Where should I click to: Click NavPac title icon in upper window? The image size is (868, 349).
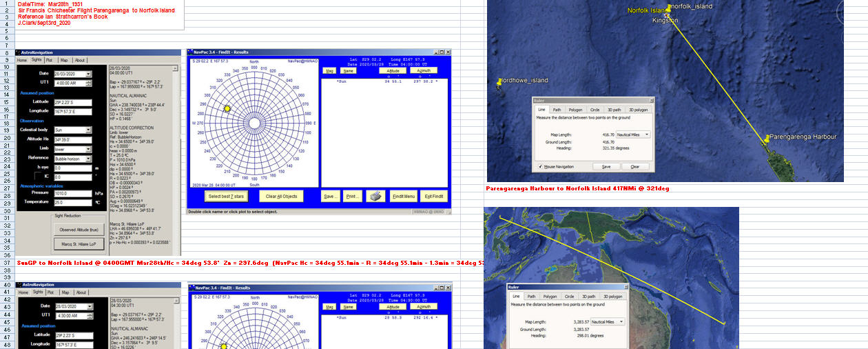point(191,52)
